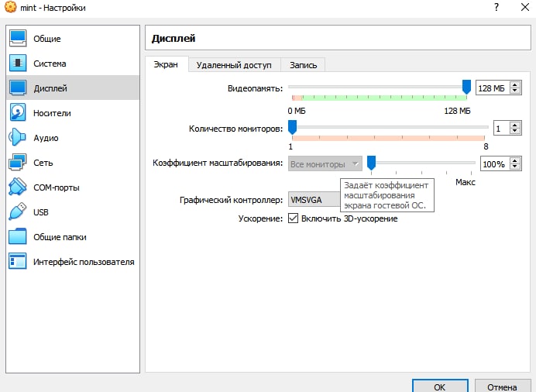Close the settings window
536x392 pixels.
tap(525, 7)
